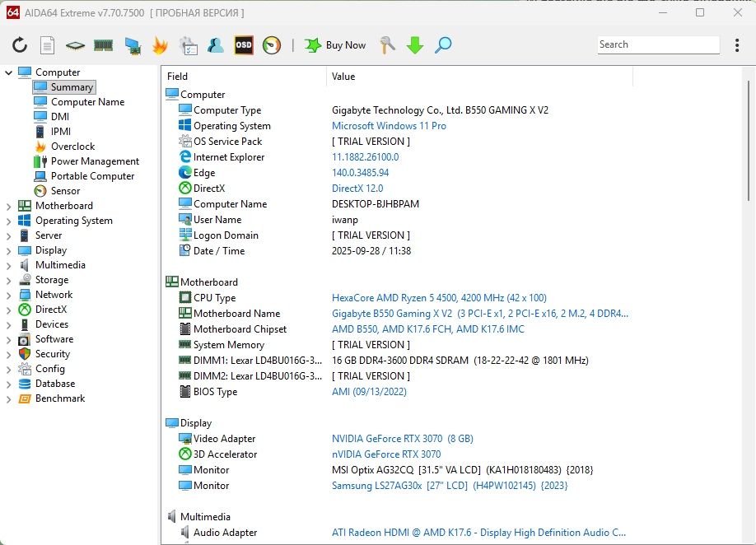Open the NVIDIA GeForce RTX 3070 (8 GB) link

tap(402, 439)
